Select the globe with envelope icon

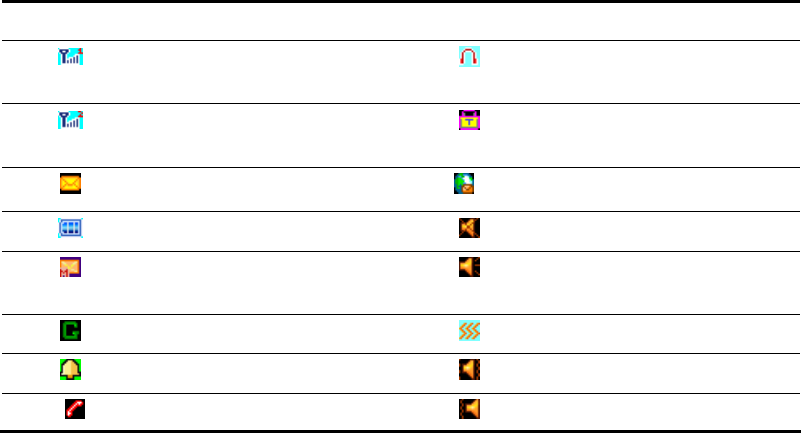[x=464, y=183]
